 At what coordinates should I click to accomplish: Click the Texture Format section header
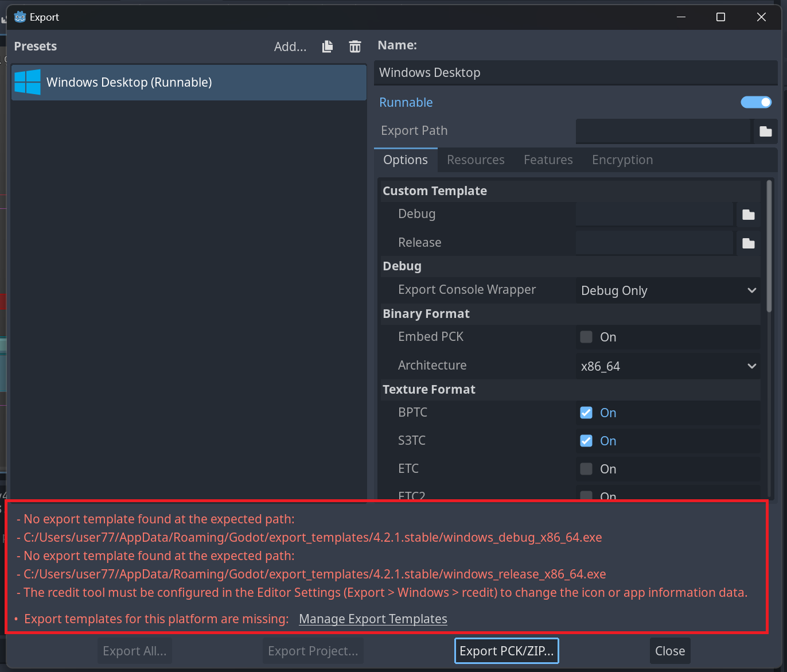pos(429,390)
